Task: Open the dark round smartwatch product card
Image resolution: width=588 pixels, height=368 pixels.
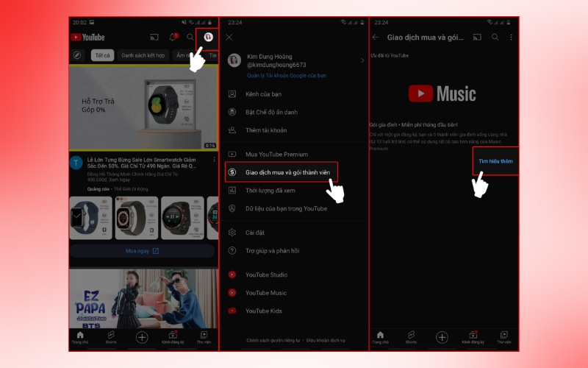Action: (x=182, y=218)
